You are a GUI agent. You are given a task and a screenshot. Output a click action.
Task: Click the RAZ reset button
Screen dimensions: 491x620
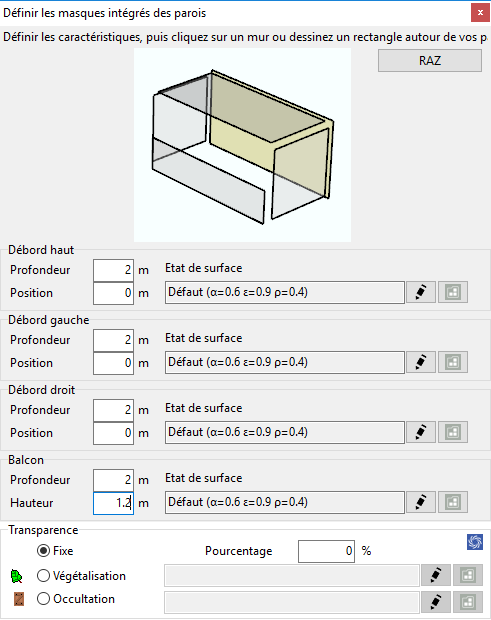coord(430,60)
